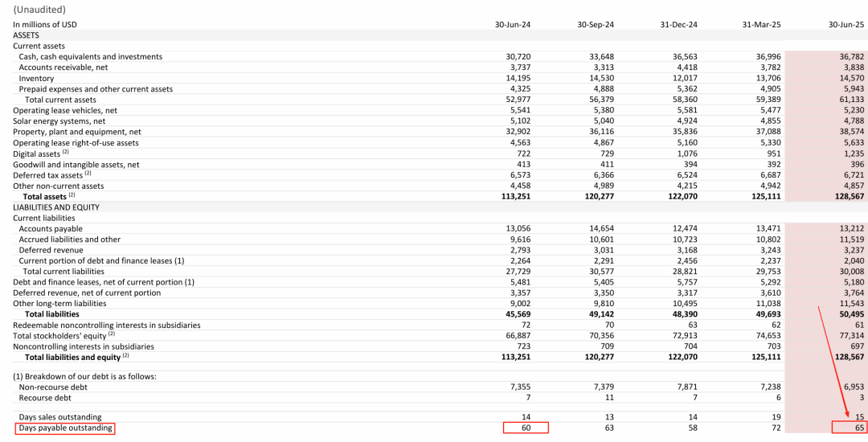868x442 pixels.
Task: Click operating lease vehicles value 5,581
Action: coord(687,110)
